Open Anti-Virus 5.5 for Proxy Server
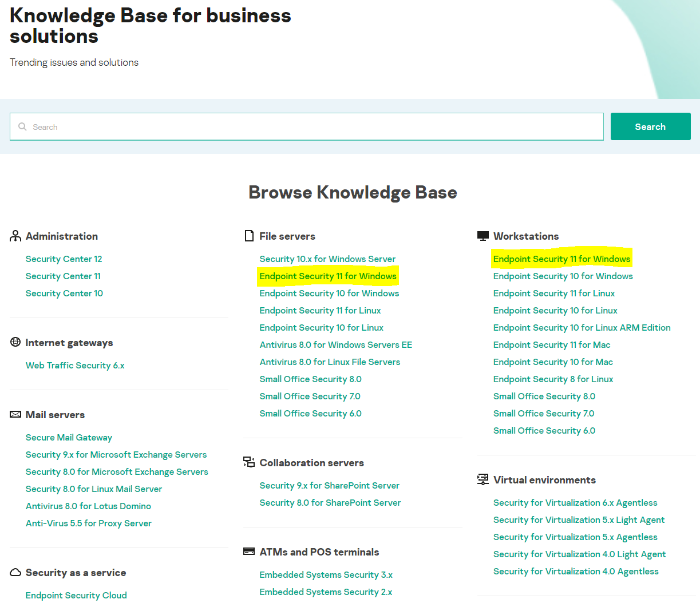This screenshot has height=603, width=700. click(89, 523)
